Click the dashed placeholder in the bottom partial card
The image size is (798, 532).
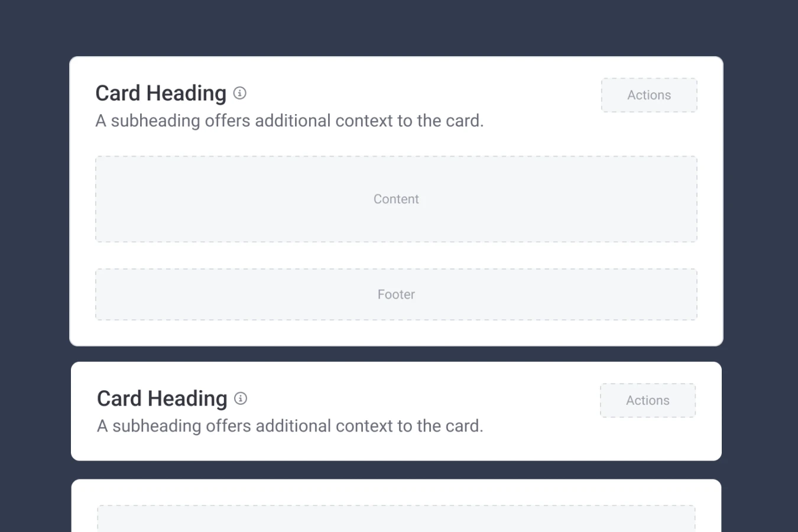coord(396,518)
